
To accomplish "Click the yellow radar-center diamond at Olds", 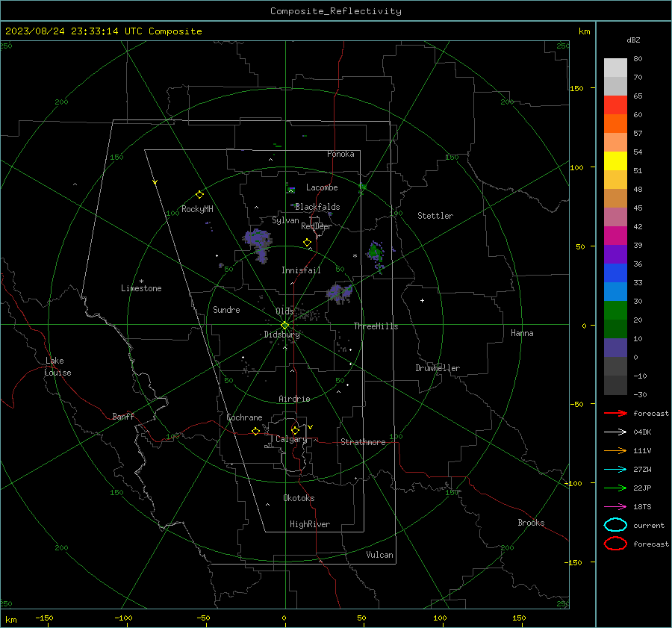I will (x=284, y=326).
